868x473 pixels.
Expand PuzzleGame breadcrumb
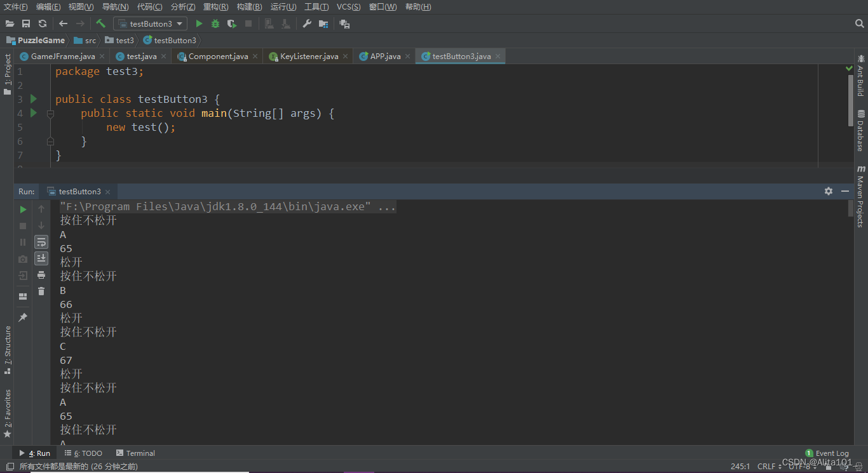[x=36, y=40]
